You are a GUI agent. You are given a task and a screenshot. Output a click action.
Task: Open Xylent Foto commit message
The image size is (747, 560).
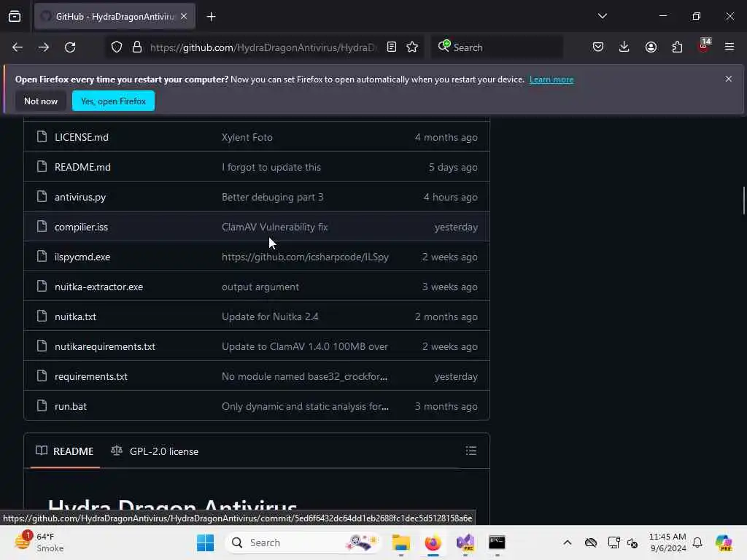point(247,137)
